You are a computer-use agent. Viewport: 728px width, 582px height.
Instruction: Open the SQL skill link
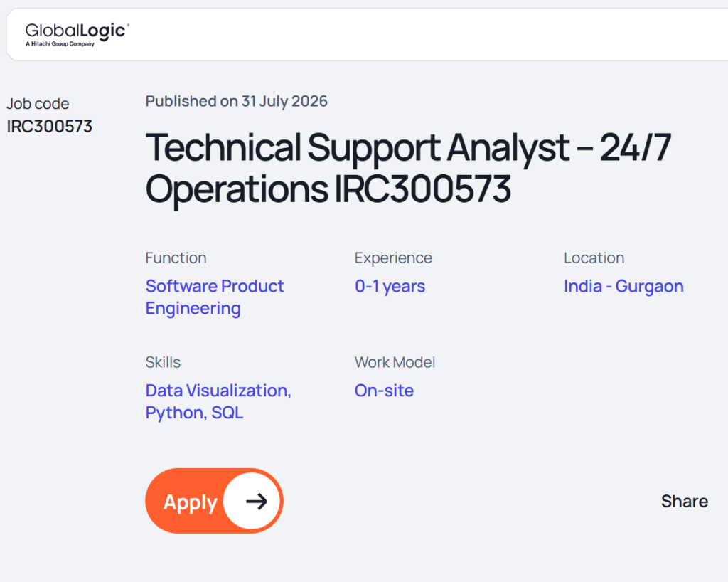(x=227, y=413)
